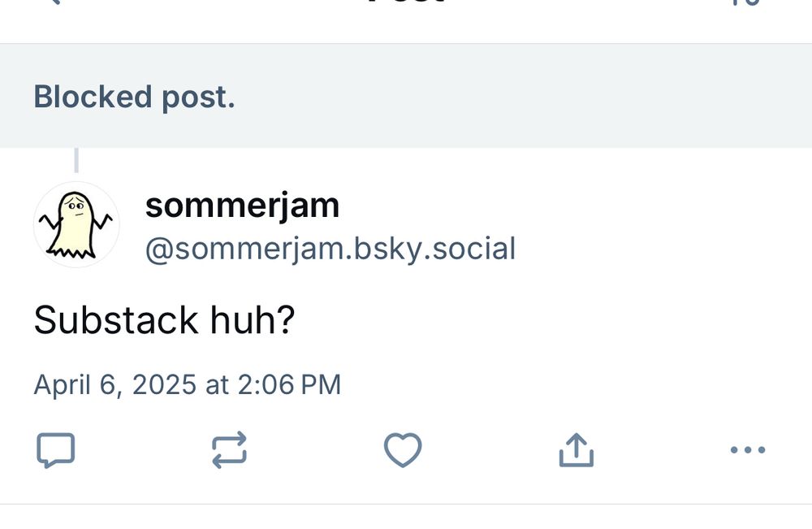
Task: Click the gap between the heart and share icons
Action: [490, 450]
